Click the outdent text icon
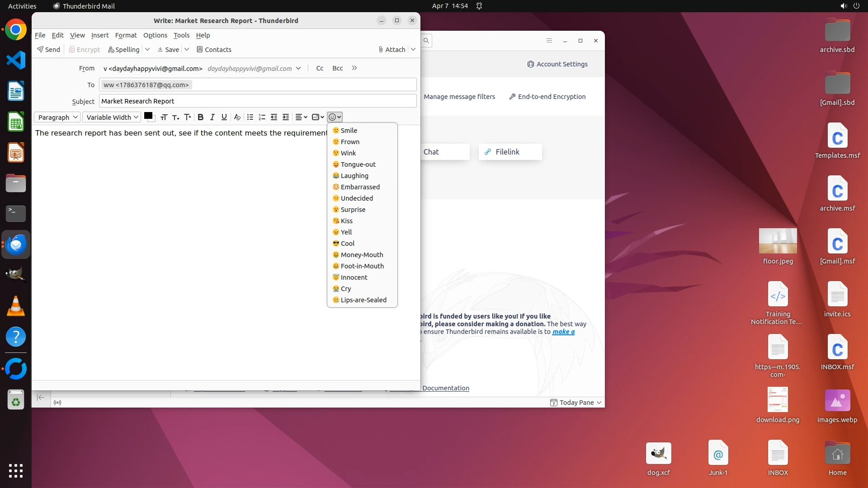This screenshot has height=488, width=868. click(274, 117)
